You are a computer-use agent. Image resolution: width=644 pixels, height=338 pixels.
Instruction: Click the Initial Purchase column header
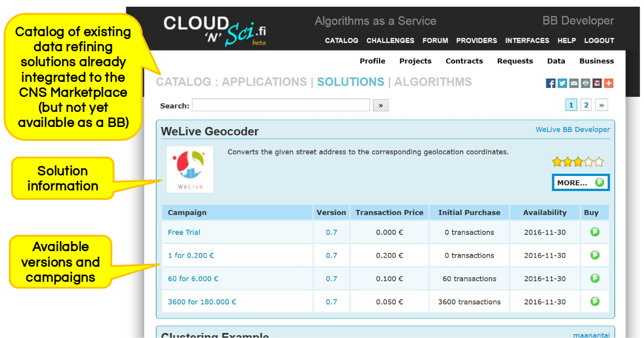point(469,213)
